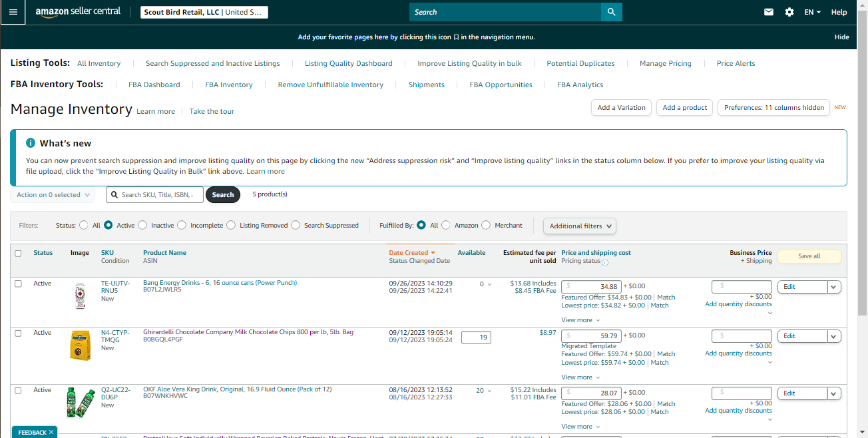Click Learn more next to Manage Inventory
The image size is (868, 438).
tap(156, 112)
